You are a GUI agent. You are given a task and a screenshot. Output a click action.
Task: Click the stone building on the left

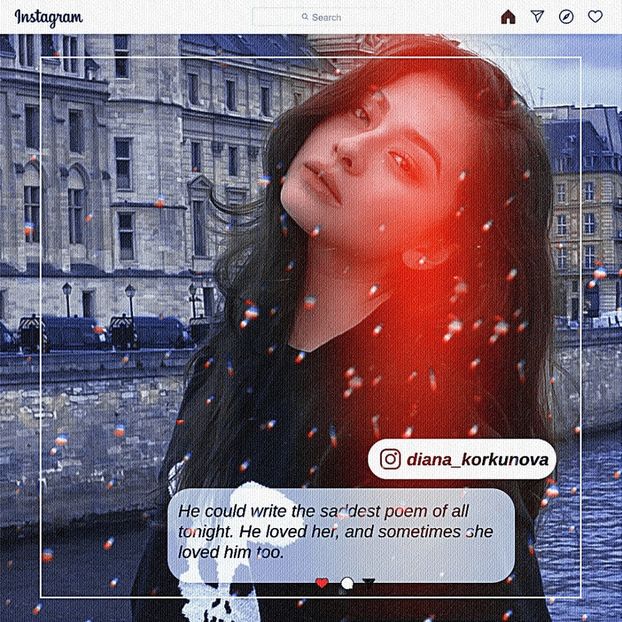(100, 180)
